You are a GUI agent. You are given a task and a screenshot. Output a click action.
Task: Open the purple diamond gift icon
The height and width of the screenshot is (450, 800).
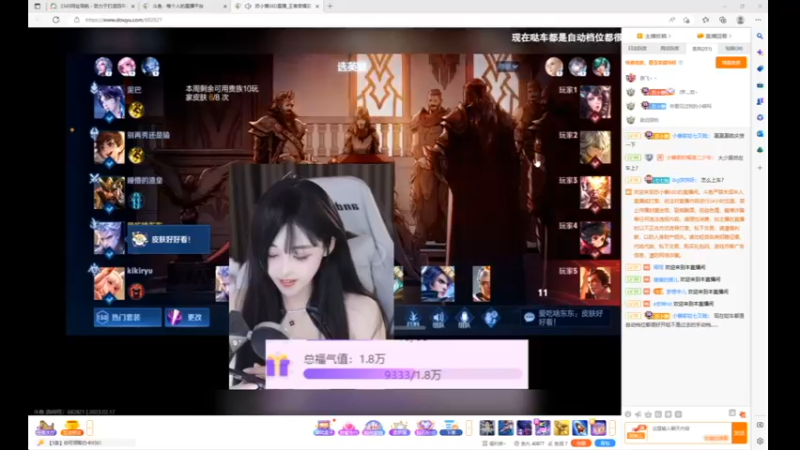(425, 428)
